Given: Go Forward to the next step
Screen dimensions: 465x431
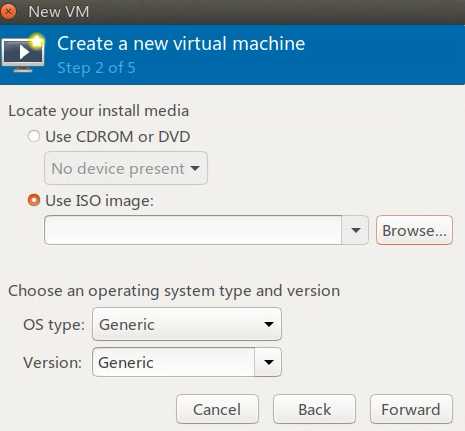Looking at the screenshot, I should click(x=411, y=409).
